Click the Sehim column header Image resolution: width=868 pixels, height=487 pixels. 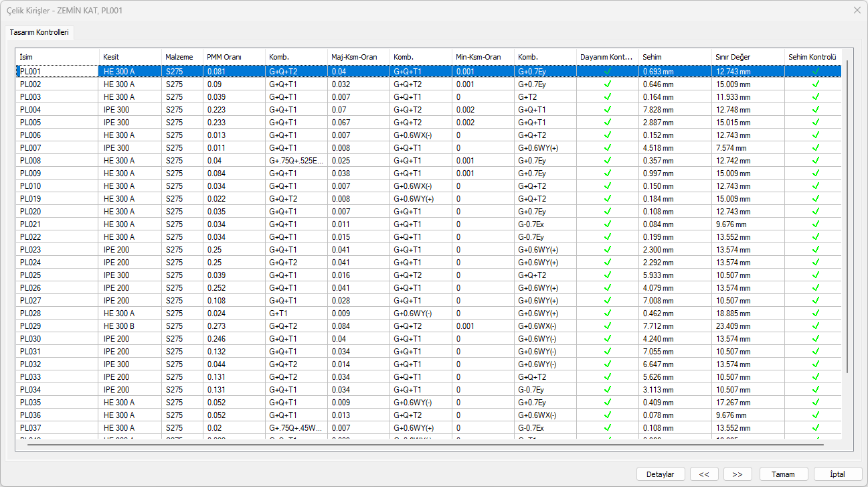[x=675, y=57]
